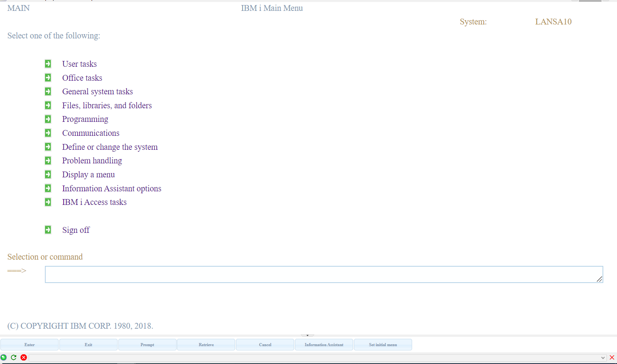The height and width of the screenshot is (364, 617).
Task: Click the red X at bottom right
Action: 612,357
